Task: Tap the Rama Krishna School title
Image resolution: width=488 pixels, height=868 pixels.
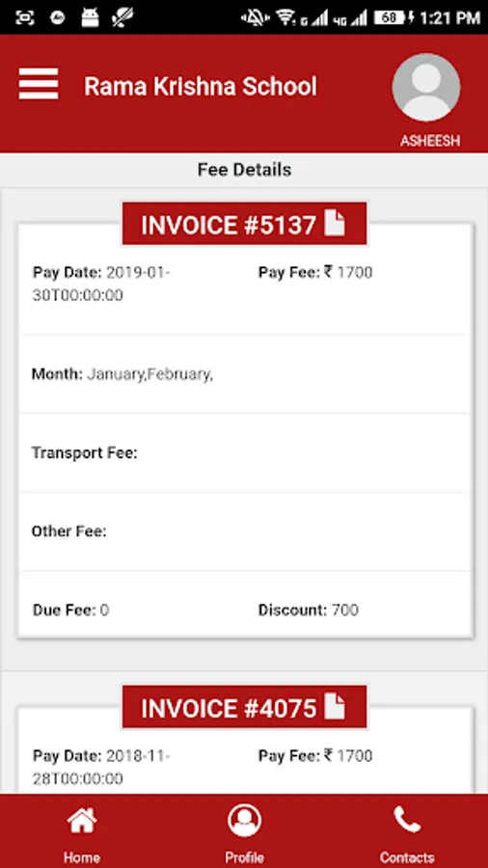Action: tap(201, 87)
